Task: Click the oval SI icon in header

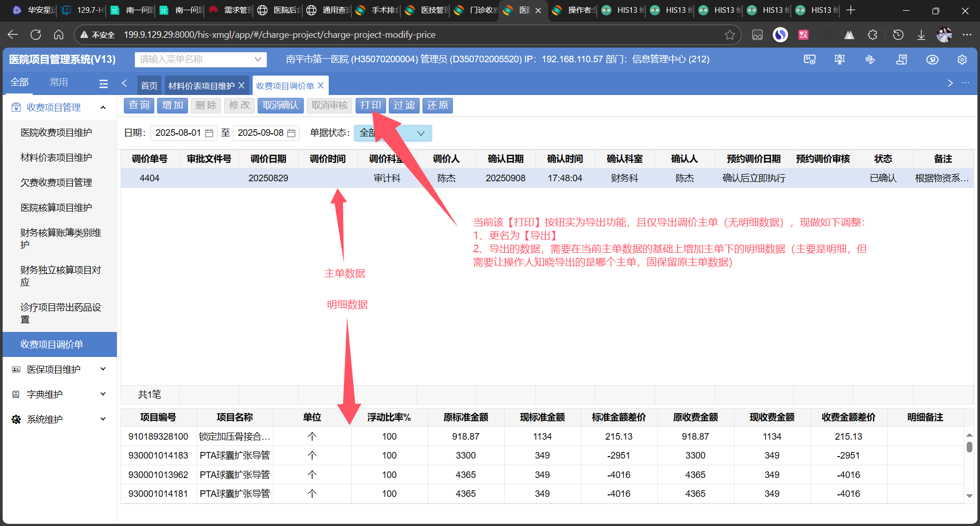Action: coord(933,60)
